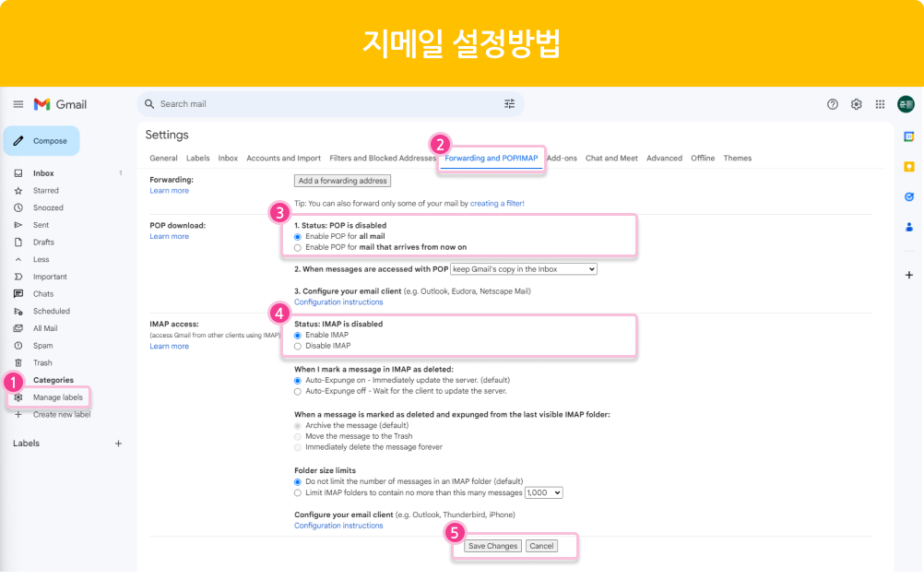Switch to the Advanced tab
Viewport: 924px width, 580px height.
tap(664, 158)
